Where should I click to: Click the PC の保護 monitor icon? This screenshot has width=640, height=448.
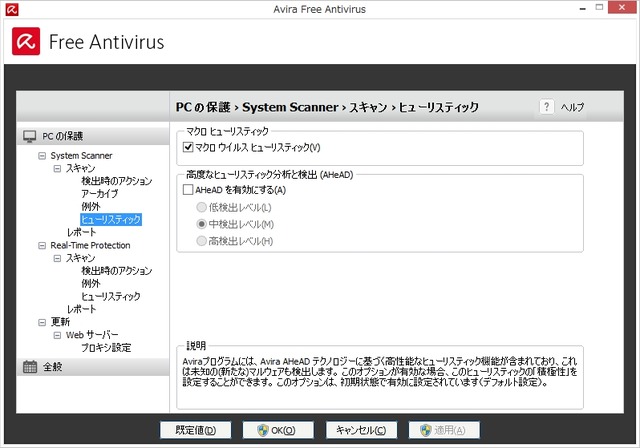coord(29,136)
